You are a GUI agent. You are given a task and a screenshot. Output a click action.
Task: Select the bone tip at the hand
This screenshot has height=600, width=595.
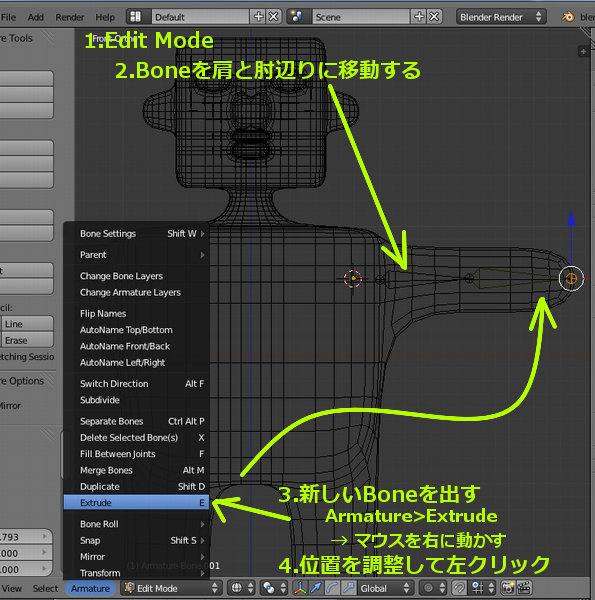pyautogui.click(x=571, y=279)
